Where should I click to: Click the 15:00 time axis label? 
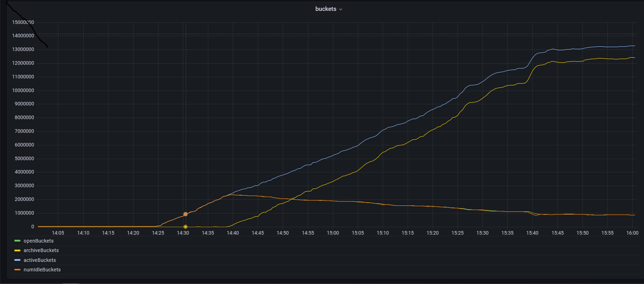tap(333, 233)
